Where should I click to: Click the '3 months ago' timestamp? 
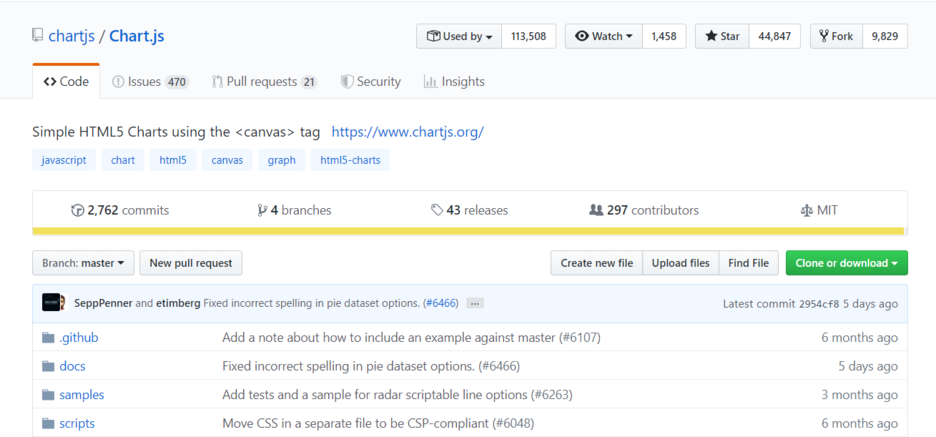click(x=860, y=395)
